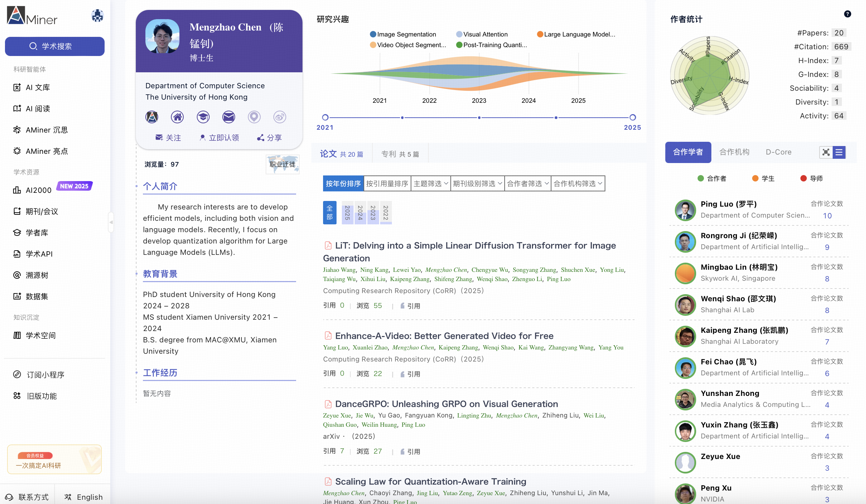Switch collaborators to graph view icon
866x504 pixels.
[826, 152]
